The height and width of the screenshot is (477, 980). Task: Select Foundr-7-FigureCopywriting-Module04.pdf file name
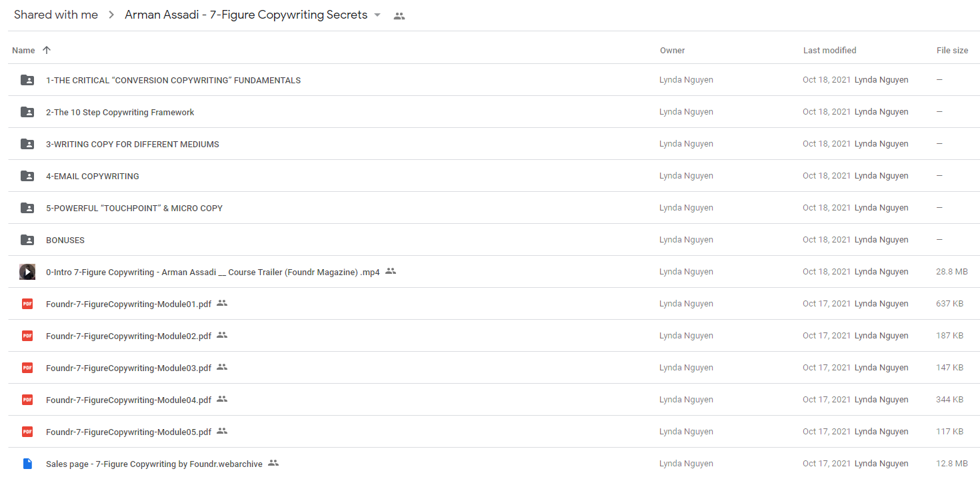click(x=129, y=400)
